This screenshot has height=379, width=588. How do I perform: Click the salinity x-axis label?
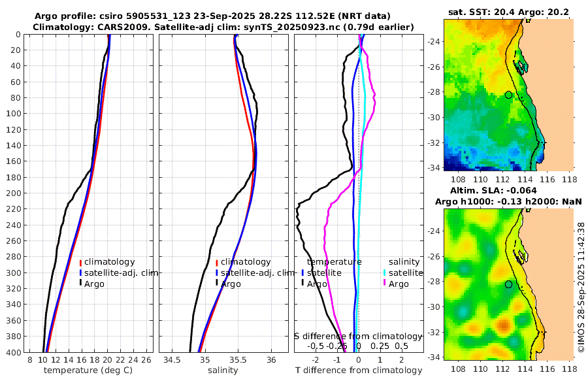tap(223, 371)
